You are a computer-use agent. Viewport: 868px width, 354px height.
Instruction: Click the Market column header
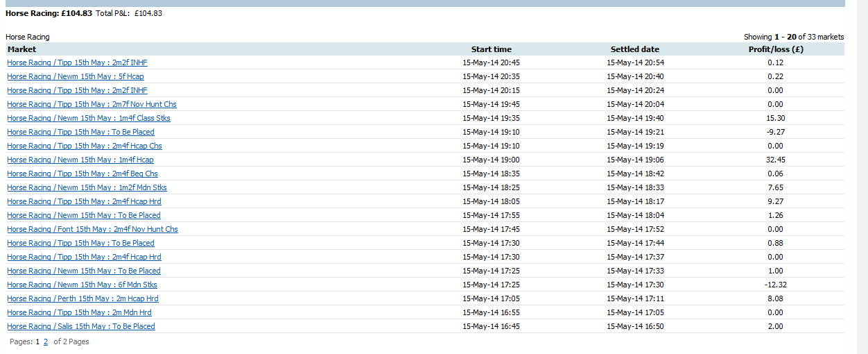tap(21, 49)
